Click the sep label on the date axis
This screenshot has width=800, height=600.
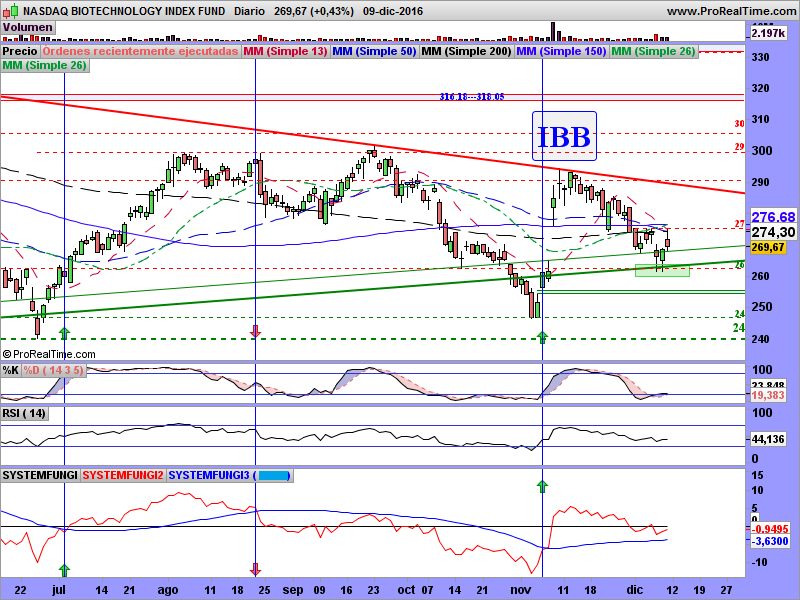click(x=293, y=590)
